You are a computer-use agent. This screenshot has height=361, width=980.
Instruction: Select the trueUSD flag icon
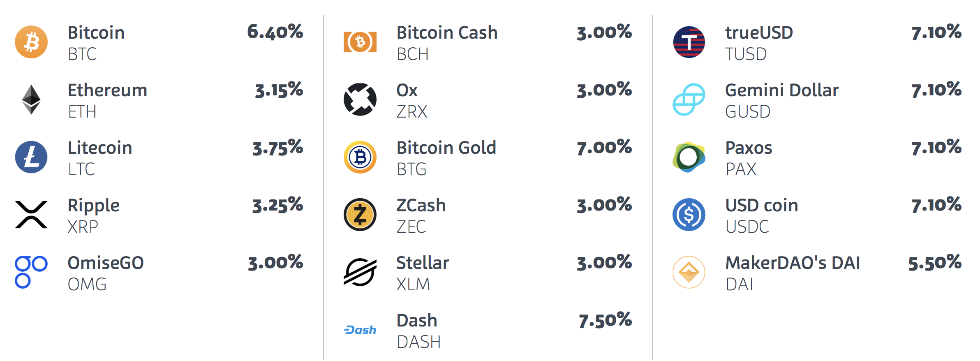point(689,42)
